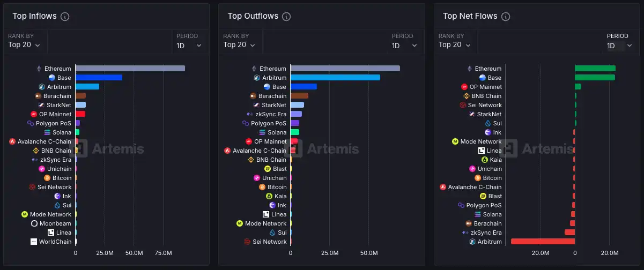
Task: Select the zkSync Era net flow bar
Action: pos(569,232)
